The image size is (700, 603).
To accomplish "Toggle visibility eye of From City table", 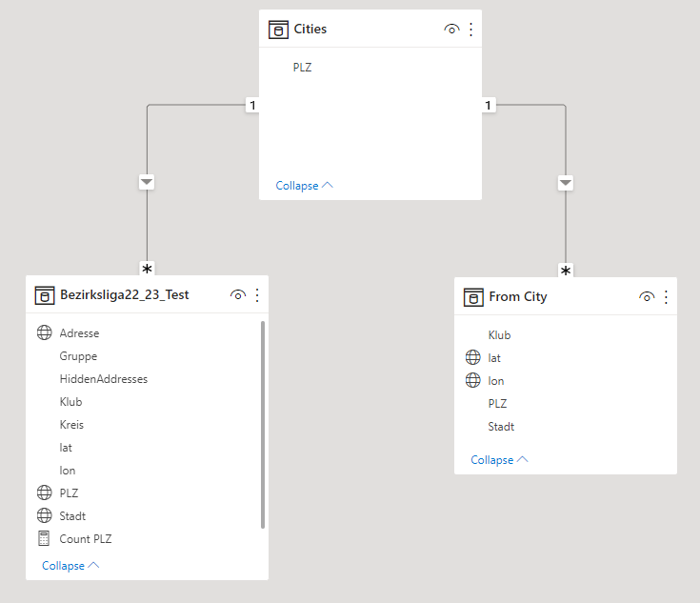I will tap(647, 297).
